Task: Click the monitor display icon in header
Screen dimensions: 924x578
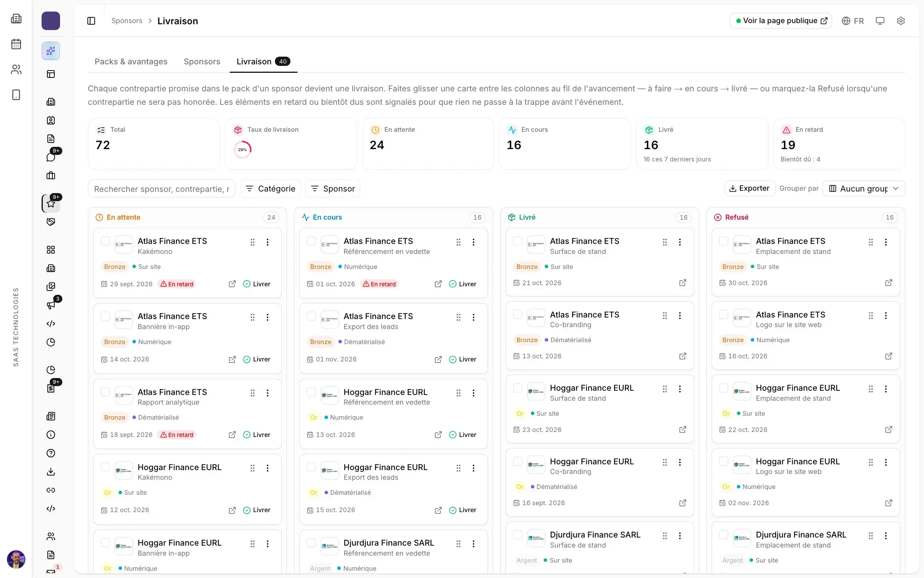Action: tap(880, 21)
